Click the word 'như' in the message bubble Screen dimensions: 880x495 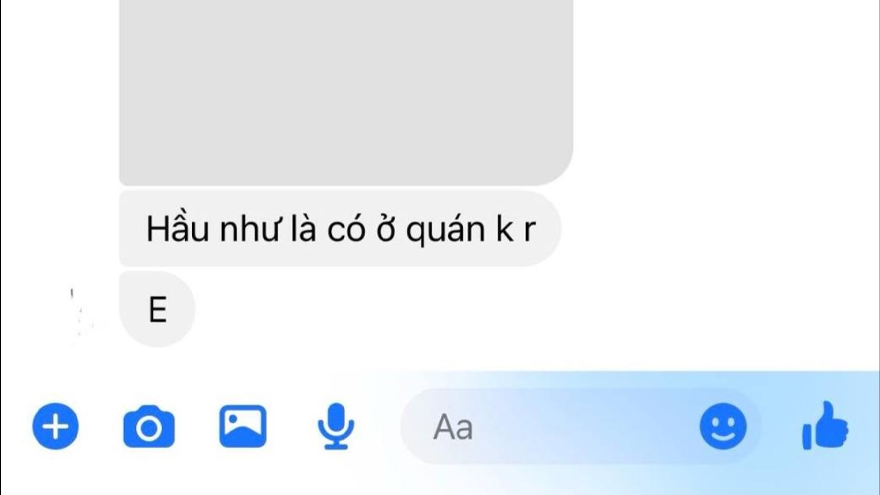(x=249, y=231)
